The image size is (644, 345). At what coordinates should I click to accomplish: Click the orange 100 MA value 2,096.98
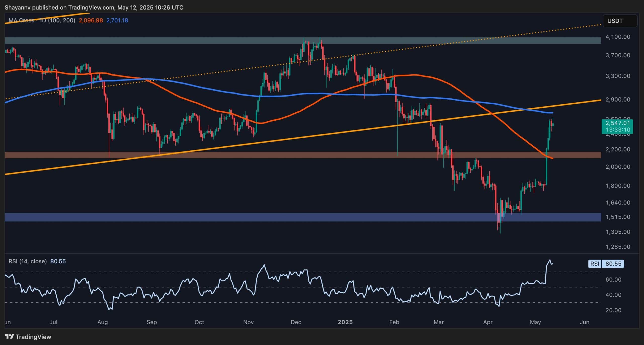tap(91, 20)
